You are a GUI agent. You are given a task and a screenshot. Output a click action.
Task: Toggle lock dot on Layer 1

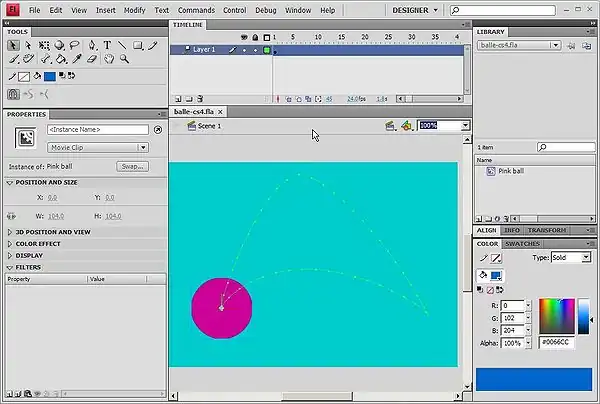pos(255,49)
